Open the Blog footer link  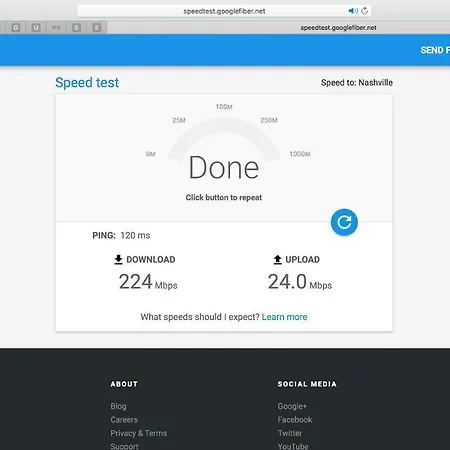click(118, 406)
